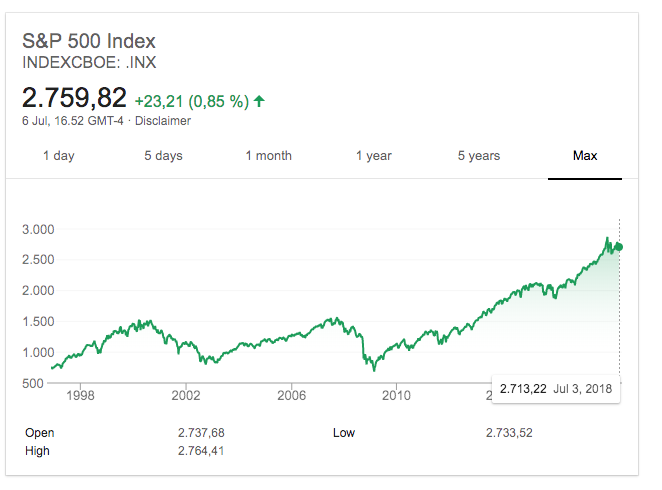The height and width of the screenshot is (490, 662).
Task: Open the 1 month chart tab
Action: coord(269,156)
